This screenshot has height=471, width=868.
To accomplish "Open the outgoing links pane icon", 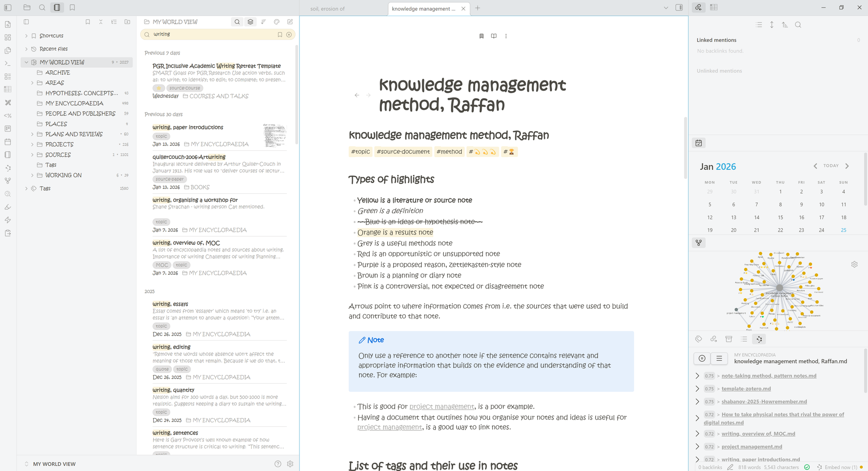I will (713, 339).
